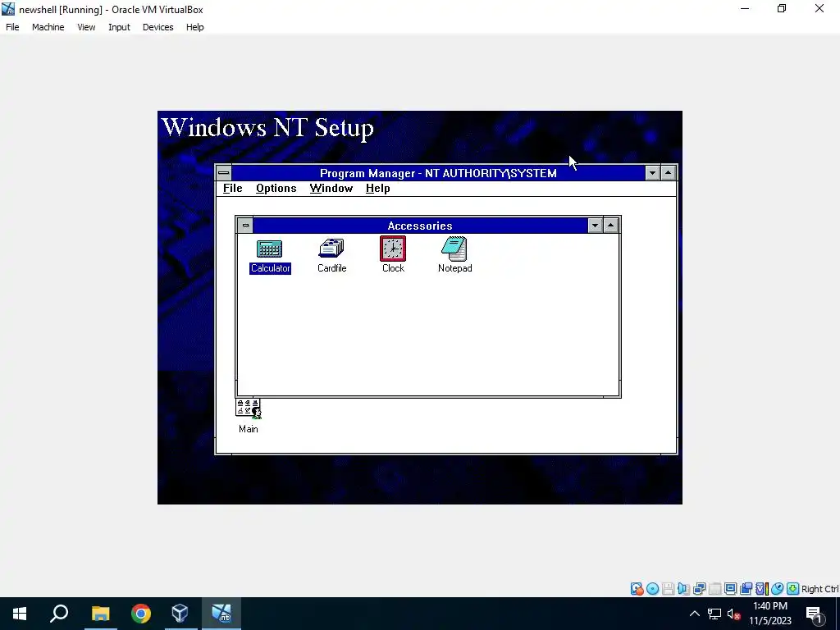Click the hard disk activity status icon
The height and width of the screenshot is (630, 840).
[637, 589]
